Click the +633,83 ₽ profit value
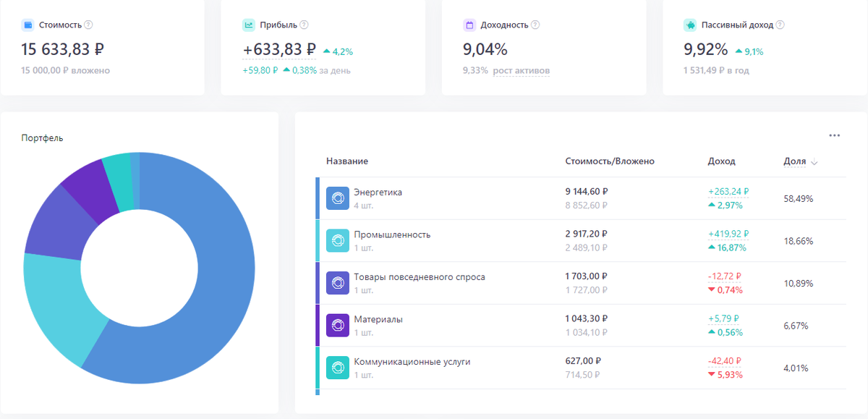 coord(279,49)
